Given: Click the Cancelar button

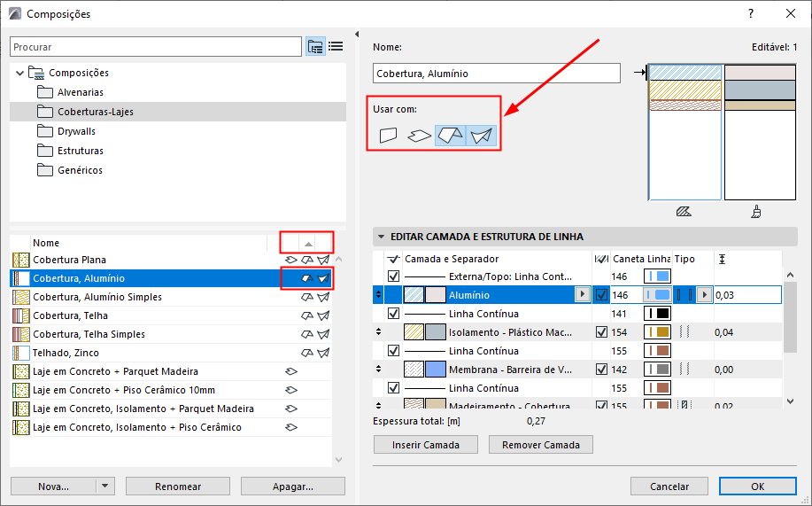Looking at the screenshot, I should tap(669, 487).
